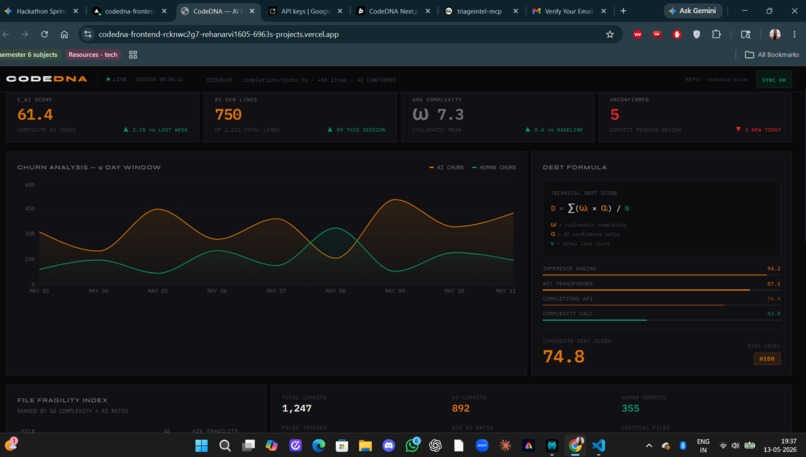Image resolution: width=806 pixels, height=457 pixels.
Task: Click the MAY 08 chart axis label
Action: (x=335, y=291)
